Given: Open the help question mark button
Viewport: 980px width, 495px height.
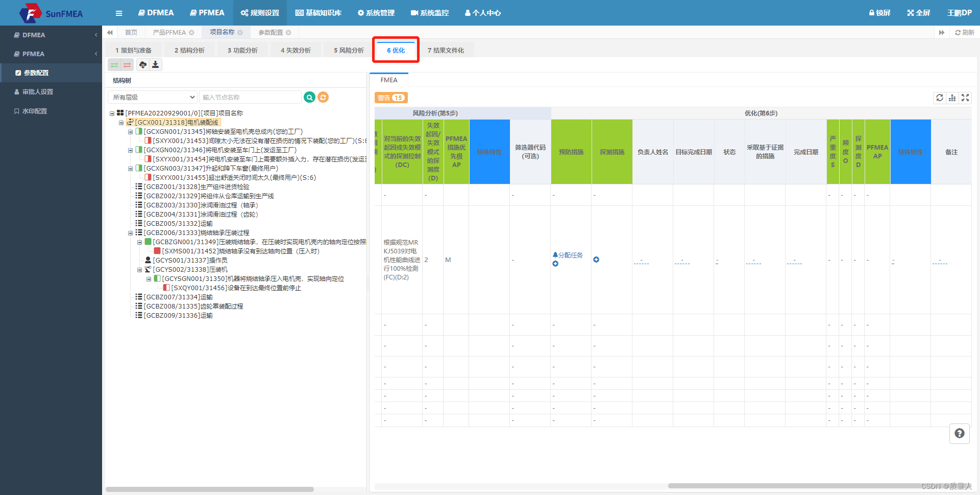Looking at the screenshot, I should tap(960, 433).
